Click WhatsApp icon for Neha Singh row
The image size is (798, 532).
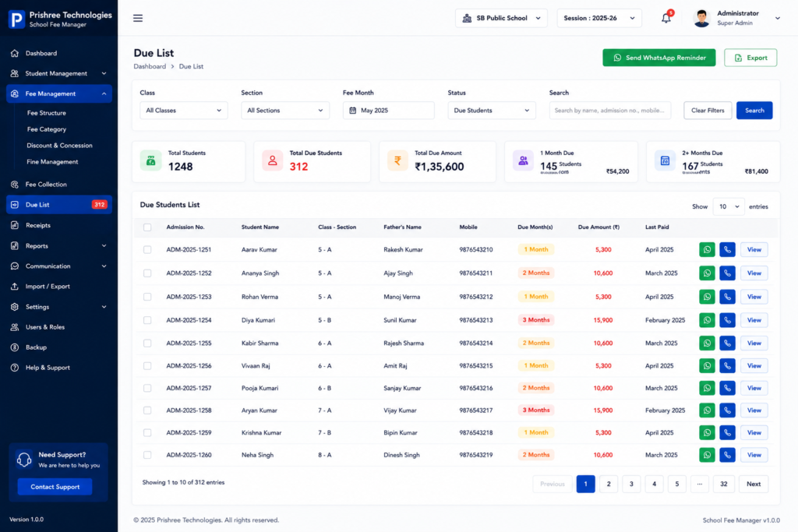707,455
